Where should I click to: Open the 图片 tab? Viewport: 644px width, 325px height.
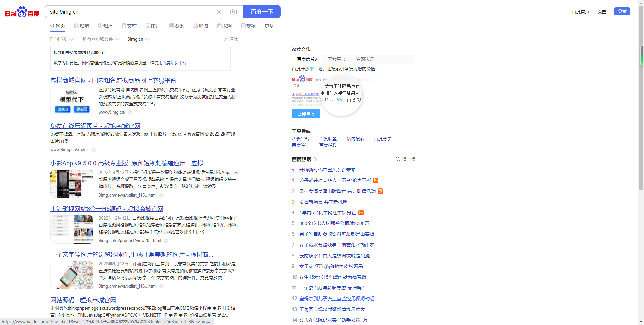[x=153, y=26]
